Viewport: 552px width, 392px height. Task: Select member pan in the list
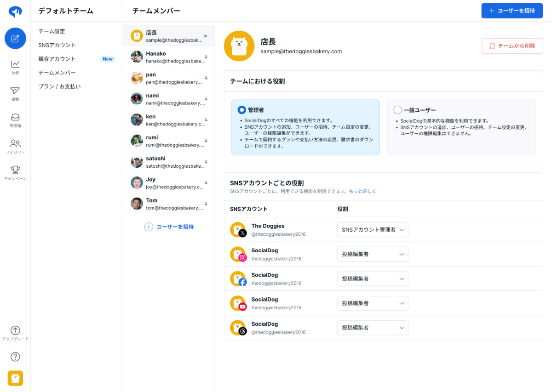(169, 78)
